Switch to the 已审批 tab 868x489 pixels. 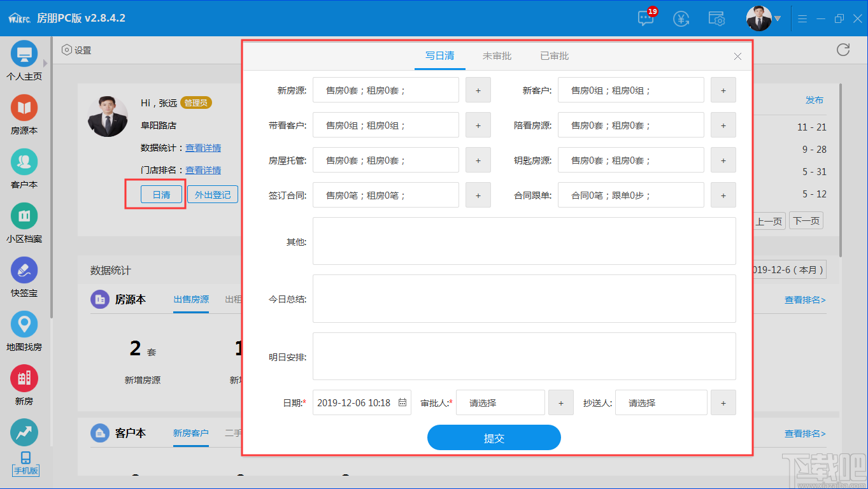point(554,56)
